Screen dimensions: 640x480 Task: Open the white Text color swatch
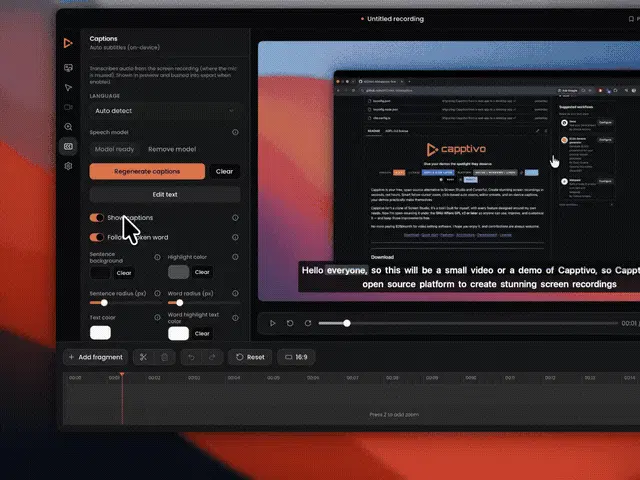(x=100, y=333)
